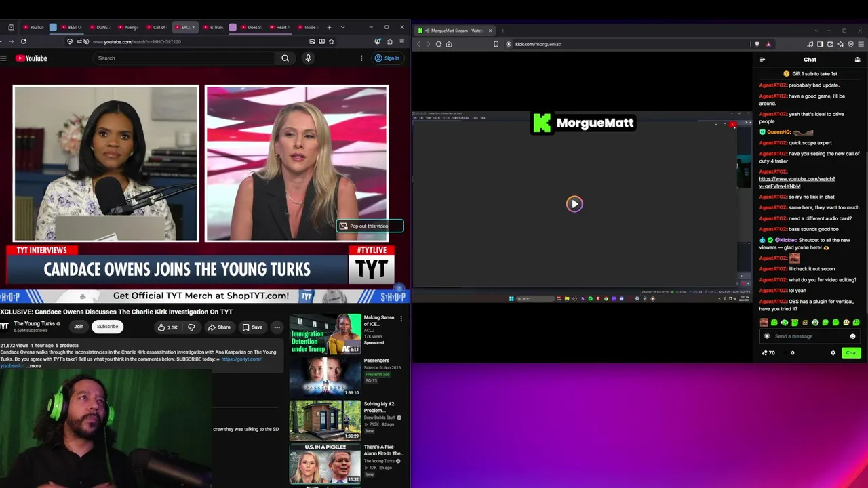This screenshot has width=868, height=488.
Task: Open a new tab in Brave
Action: click(x=502, y=30)
